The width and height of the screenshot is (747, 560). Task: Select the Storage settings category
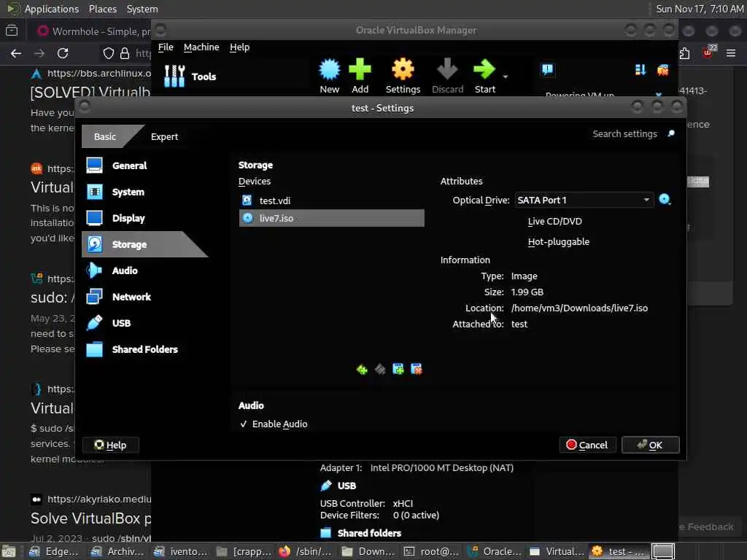(145, 244)
